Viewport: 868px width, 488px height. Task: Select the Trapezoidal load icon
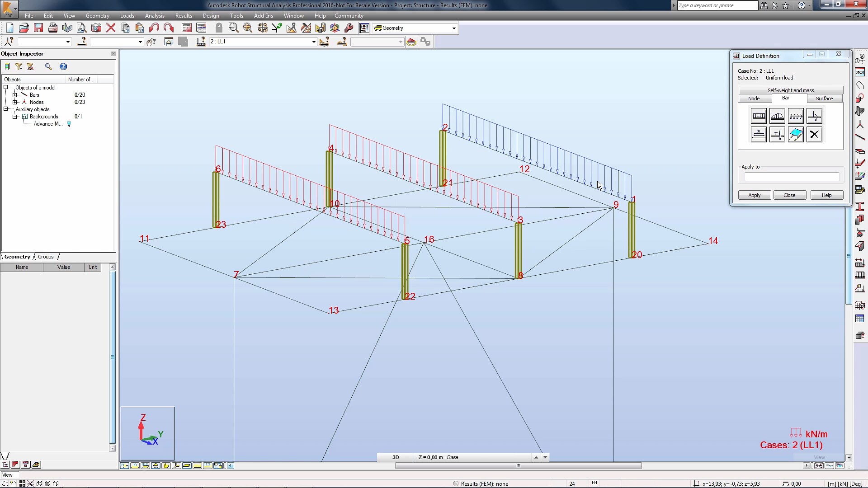(x=777, y=116)
